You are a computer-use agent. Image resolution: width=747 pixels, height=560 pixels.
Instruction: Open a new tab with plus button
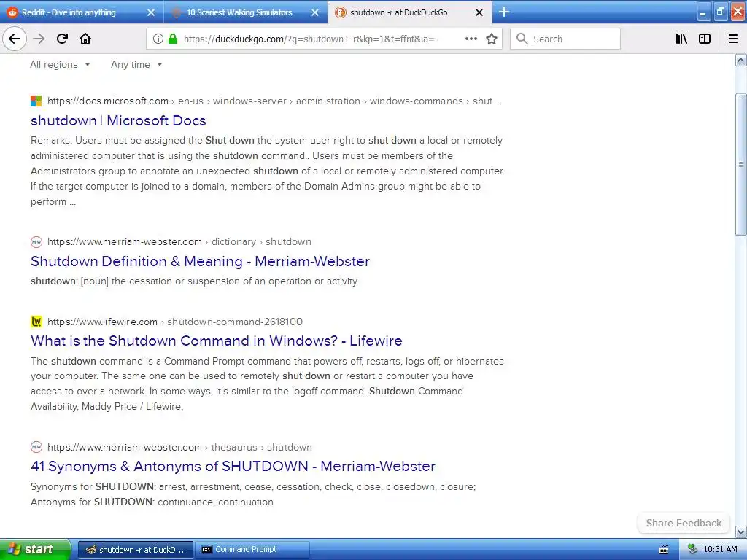click(503, 12)
